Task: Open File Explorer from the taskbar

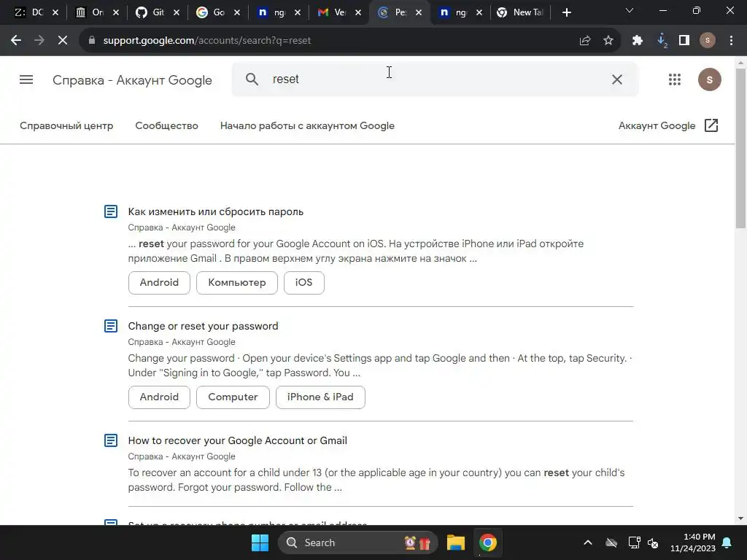Action: (456, 542)
